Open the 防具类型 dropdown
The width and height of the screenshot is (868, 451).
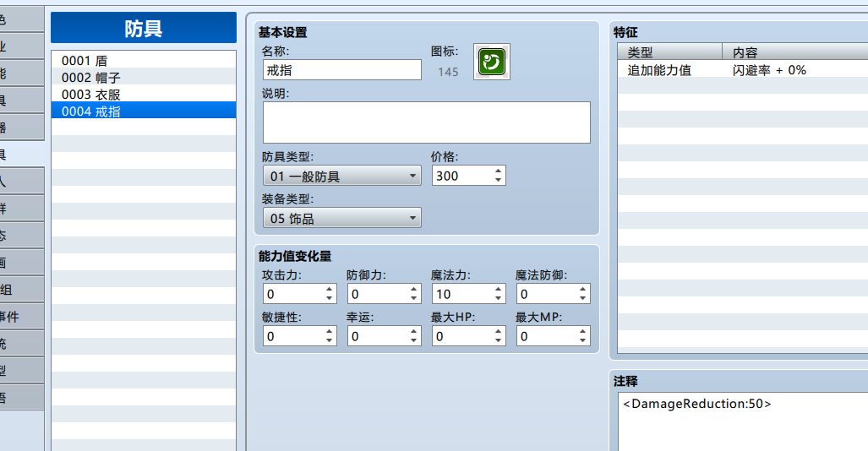coord(342,176)
